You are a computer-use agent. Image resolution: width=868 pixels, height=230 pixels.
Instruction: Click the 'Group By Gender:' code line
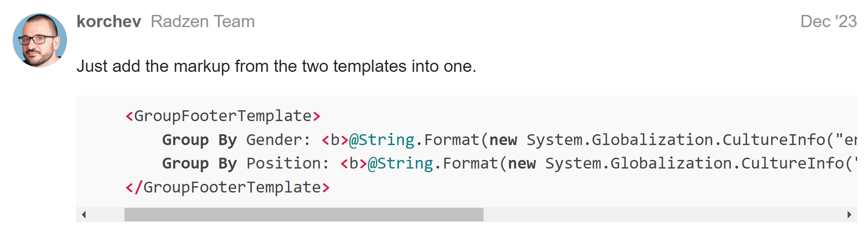click(x=509, y=140)
